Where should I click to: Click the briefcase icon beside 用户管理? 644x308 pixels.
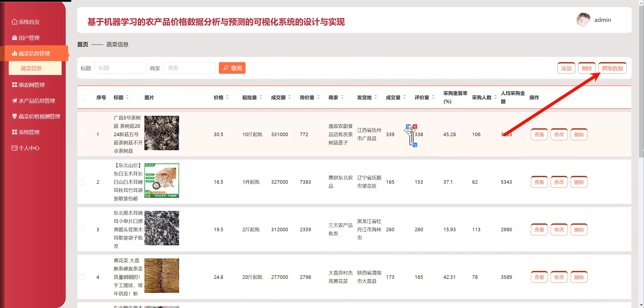pyautogui.click(x=15, y=38)
